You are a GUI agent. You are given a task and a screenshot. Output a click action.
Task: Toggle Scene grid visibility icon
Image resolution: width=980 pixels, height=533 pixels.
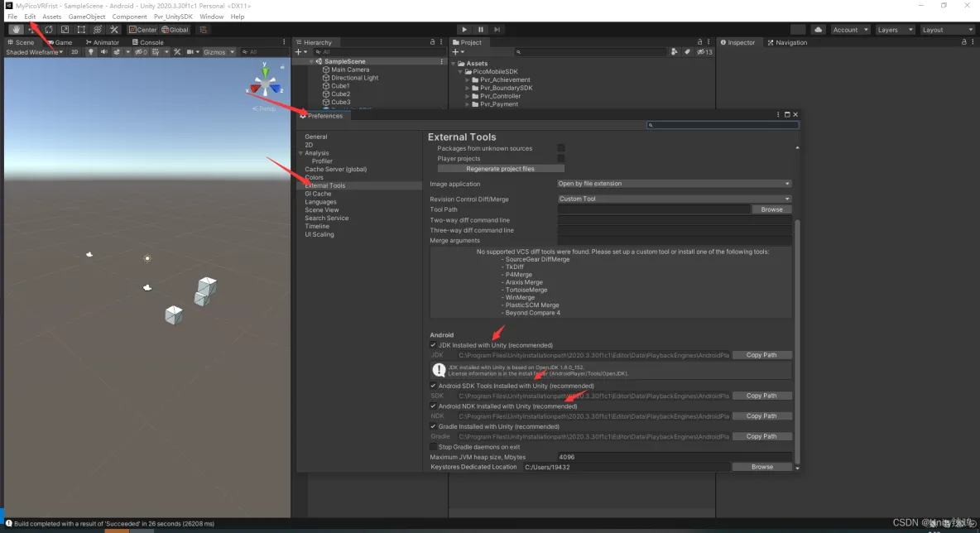[x=156, y=52]
